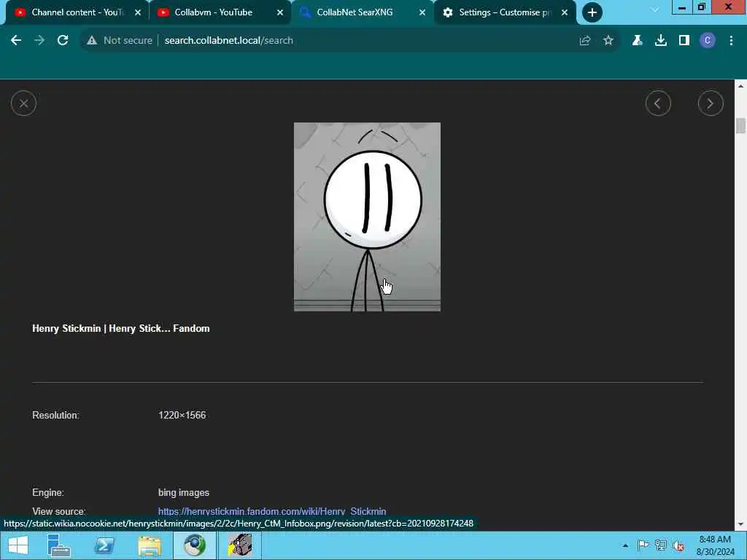Open the clock showing 8:48 AM
The image size is (747, 560).
coord(715,545)
